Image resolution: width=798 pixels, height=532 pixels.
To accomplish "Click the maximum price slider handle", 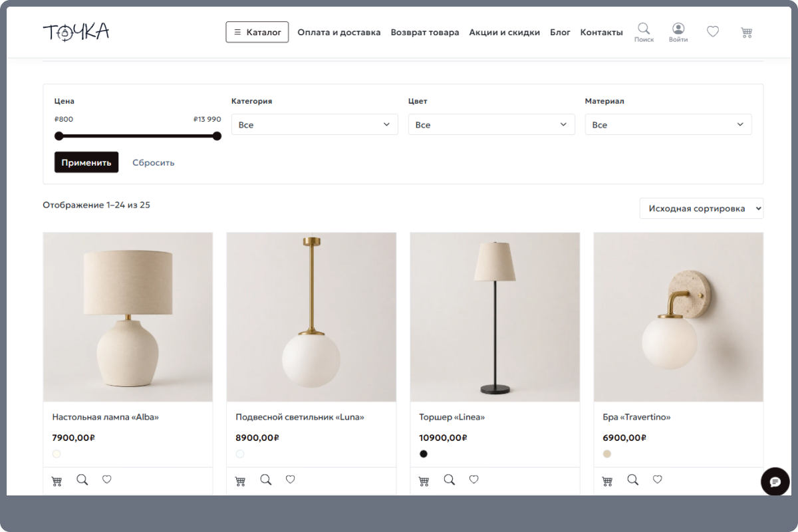I will pyautogui.click(x=217, y=136).
